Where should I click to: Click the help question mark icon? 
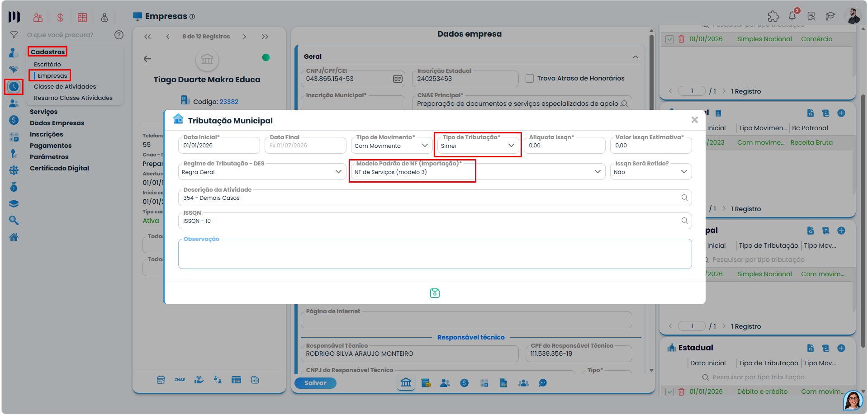click(119, 35)
